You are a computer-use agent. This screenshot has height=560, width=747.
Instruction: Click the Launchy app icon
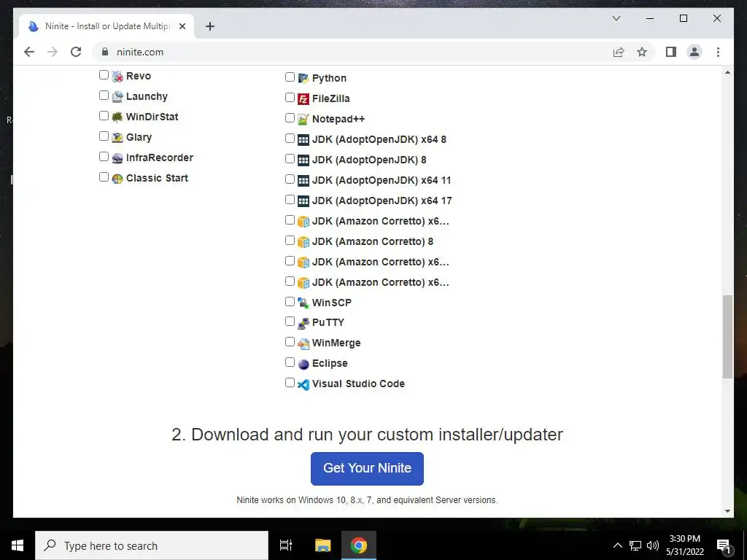pos(117,97)
